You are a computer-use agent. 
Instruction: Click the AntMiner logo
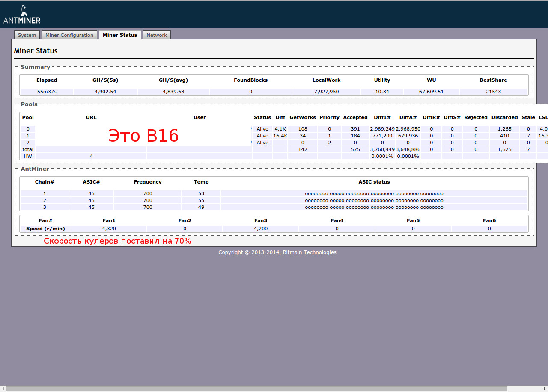[22, 15]
